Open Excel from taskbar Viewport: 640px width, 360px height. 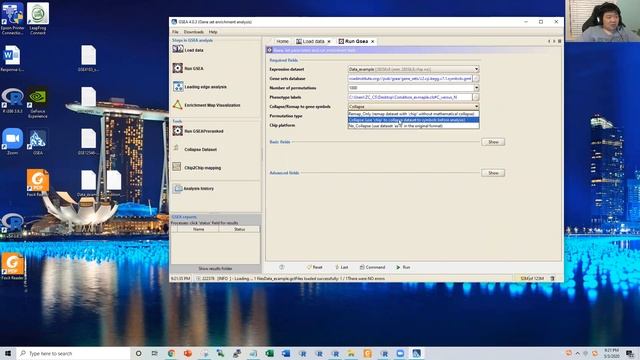269,353
